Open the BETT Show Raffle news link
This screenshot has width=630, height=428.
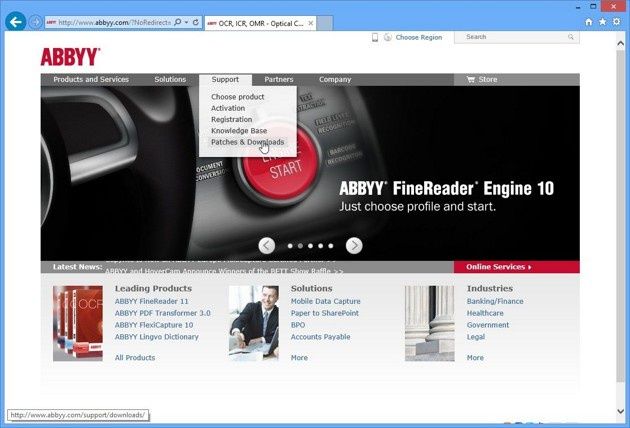pyautogui.click(x=224, y=271)
